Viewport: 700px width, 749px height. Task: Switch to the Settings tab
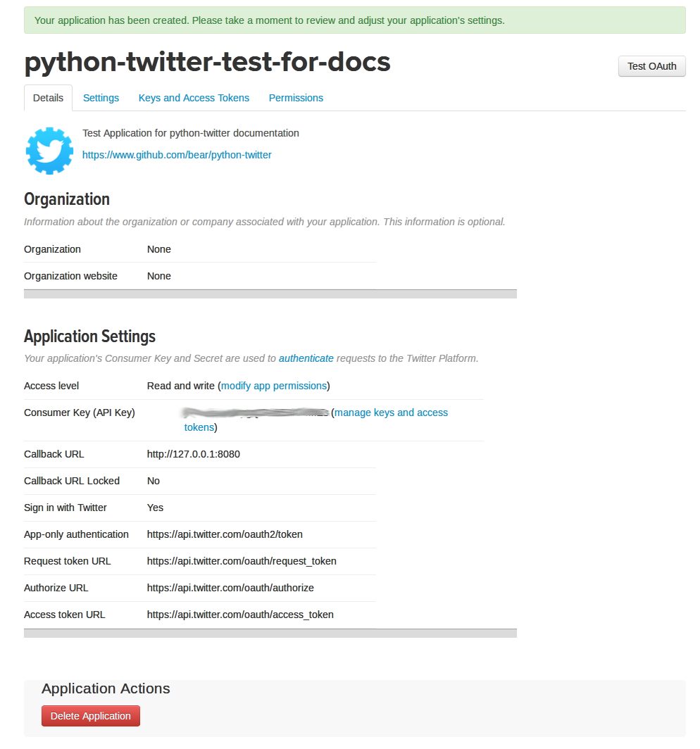click(101, 98)
